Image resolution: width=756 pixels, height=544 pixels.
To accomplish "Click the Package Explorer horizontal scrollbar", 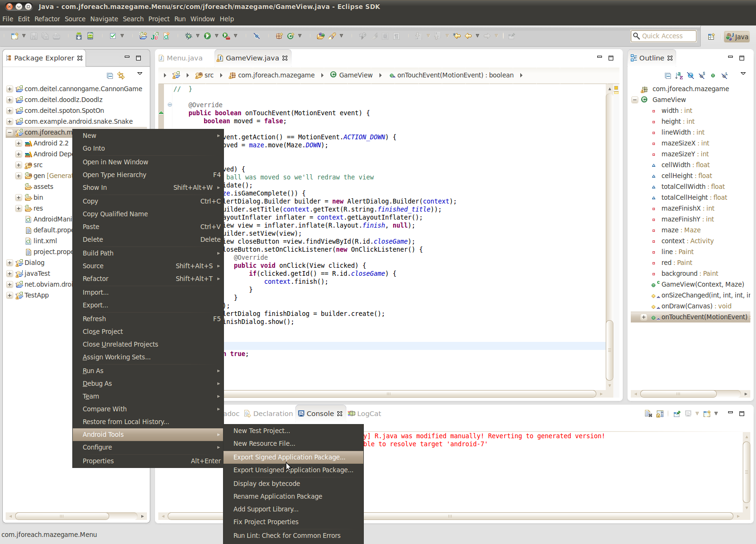I will [x=61, y=516].
